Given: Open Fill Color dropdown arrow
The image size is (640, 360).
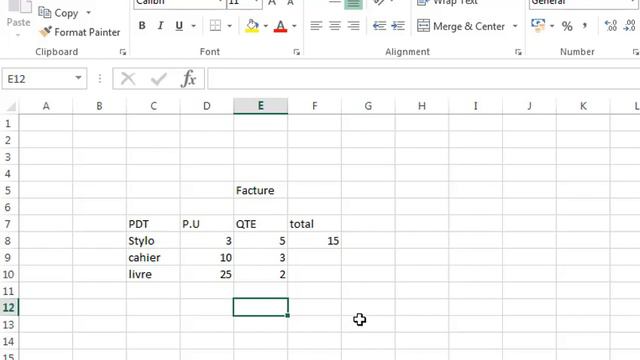Looking at the screenshot, I should [x=266, y=26].
